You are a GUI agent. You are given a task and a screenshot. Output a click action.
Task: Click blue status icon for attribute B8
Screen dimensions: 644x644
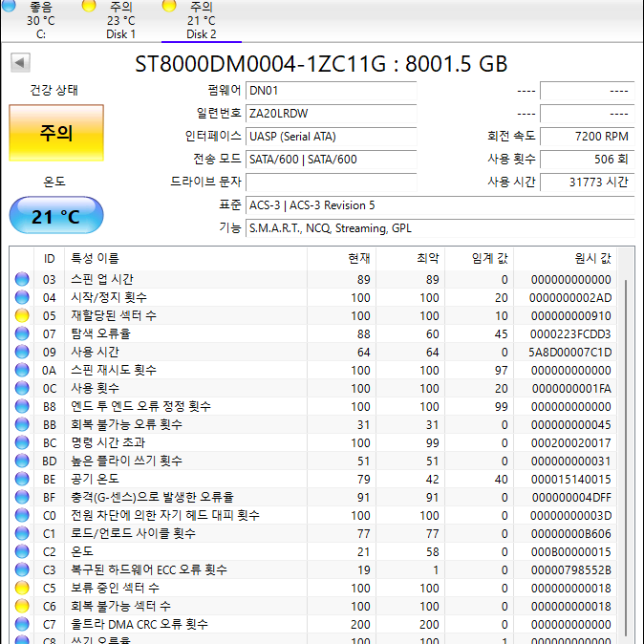coord(22,406)
